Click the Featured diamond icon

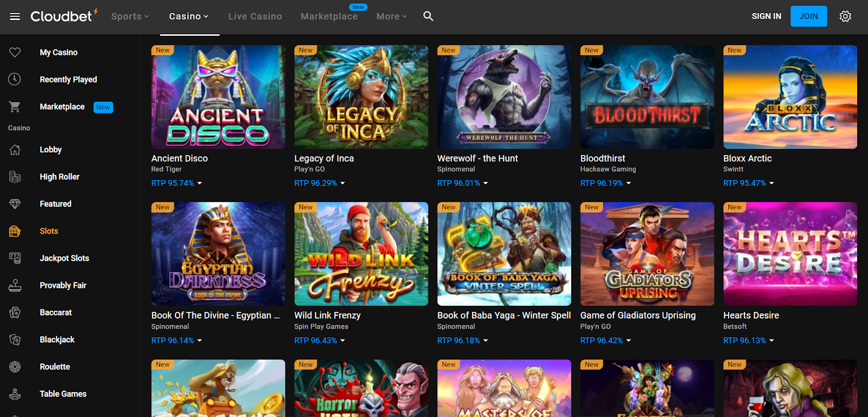15,204
